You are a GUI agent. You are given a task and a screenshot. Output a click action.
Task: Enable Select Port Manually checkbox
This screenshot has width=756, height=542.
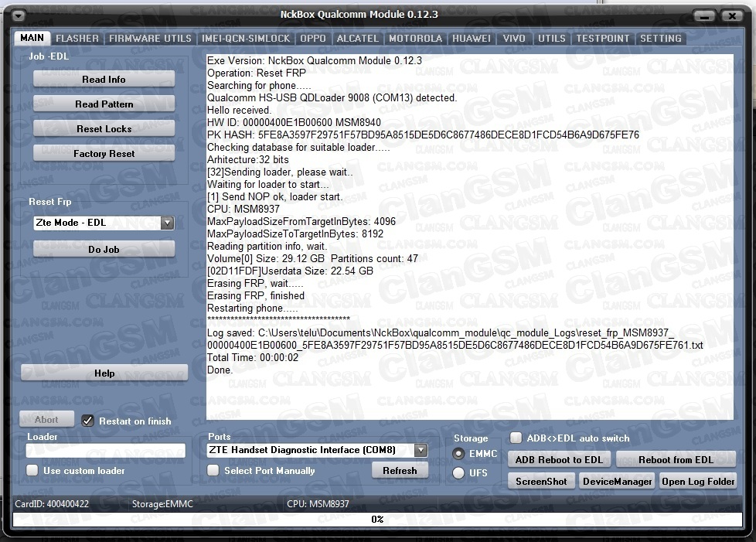pyautogui.click(x=213, y=470)
